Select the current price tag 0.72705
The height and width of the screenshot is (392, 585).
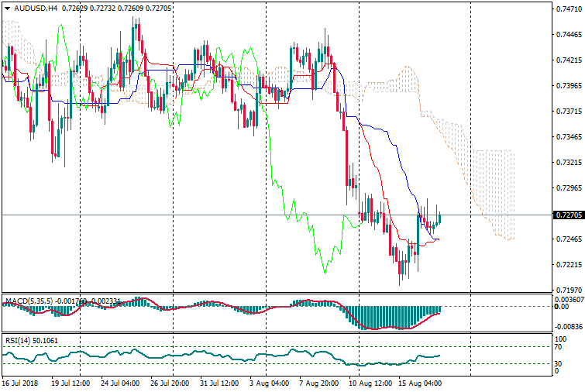[569, 215]
